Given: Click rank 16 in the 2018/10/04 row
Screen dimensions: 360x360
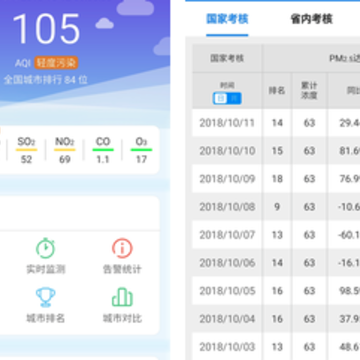Looking at the screenshot, I should (277, 319).
